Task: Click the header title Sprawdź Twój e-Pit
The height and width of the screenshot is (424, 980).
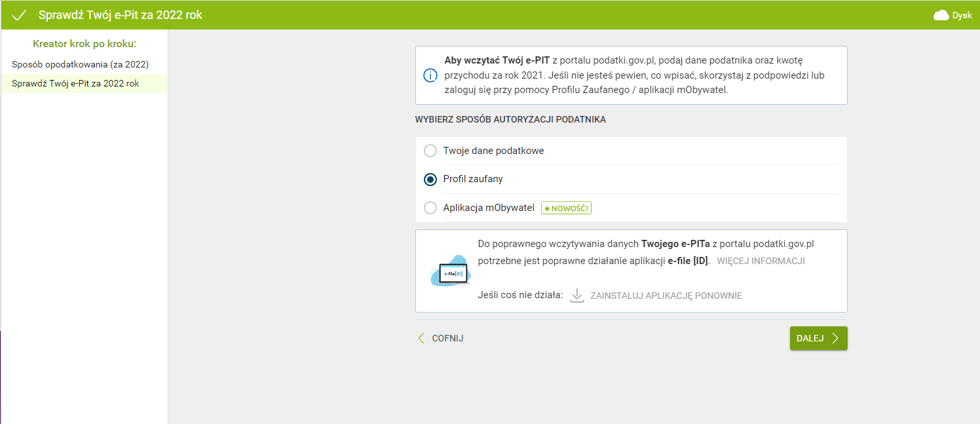Action: tap(121, 15)
